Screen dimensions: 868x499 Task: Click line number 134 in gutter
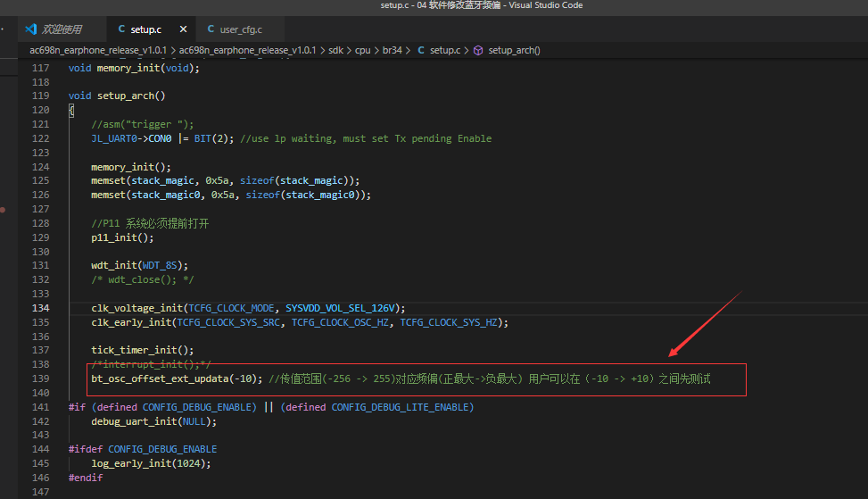(x=40, y=308)
